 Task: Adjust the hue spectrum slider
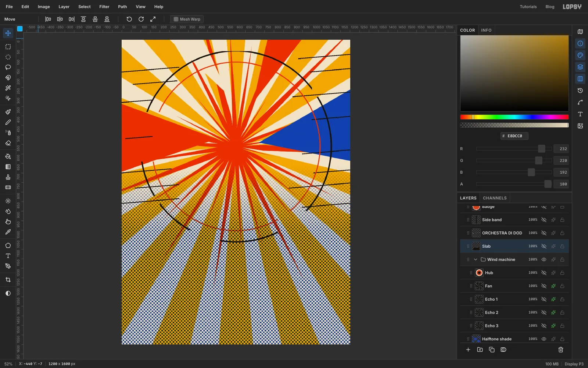tap(514, 117)
